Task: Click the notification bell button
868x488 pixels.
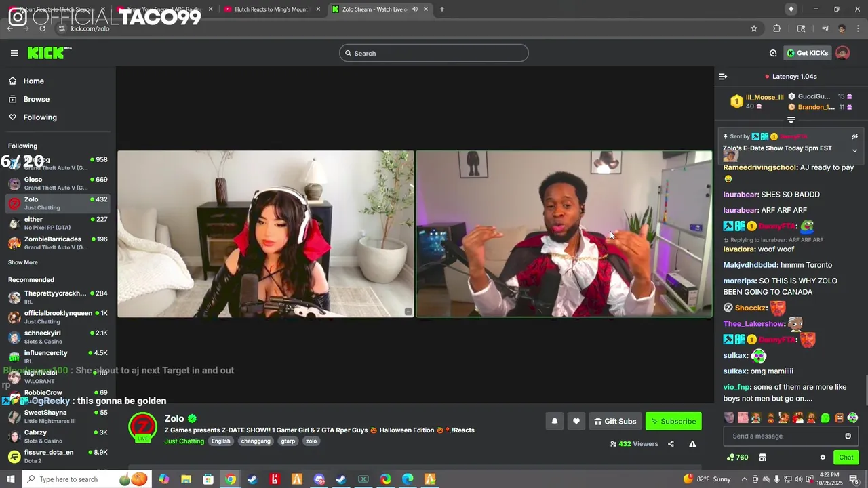Action: coord(554,421)
